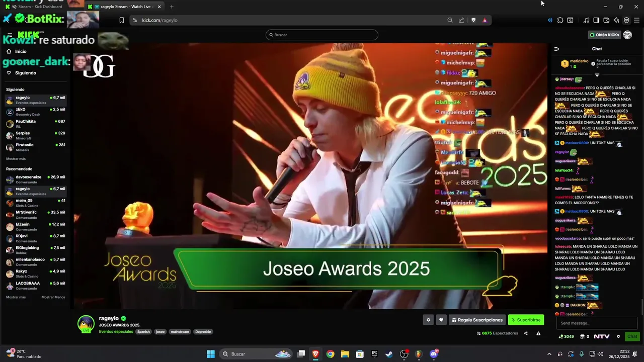Image resolution: width=644 pixels, height=362 pixels.
Task: Open Leo AI sparkle icon
Action: [616, 20]
